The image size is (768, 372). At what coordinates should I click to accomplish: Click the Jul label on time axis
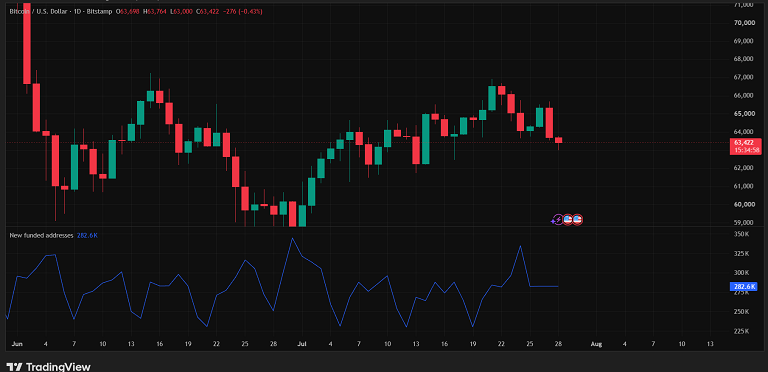coord(302,345)
